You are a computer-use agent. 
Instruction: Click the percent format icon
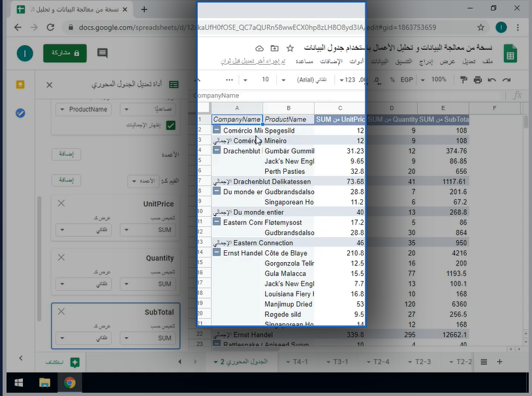click(392, 80)
